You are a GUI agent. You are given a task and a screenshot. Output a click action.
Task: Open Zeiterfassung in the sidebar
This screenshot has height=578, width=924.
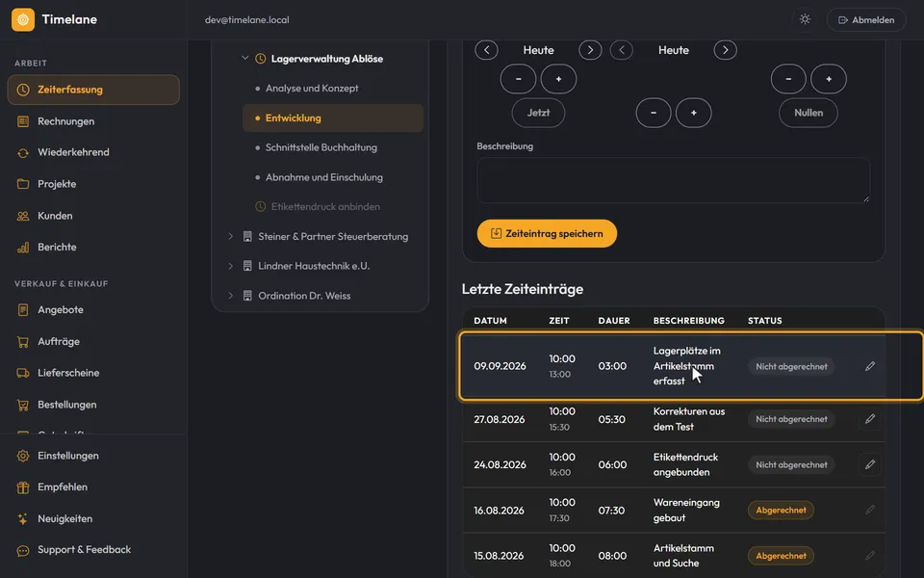pos(93,90)
